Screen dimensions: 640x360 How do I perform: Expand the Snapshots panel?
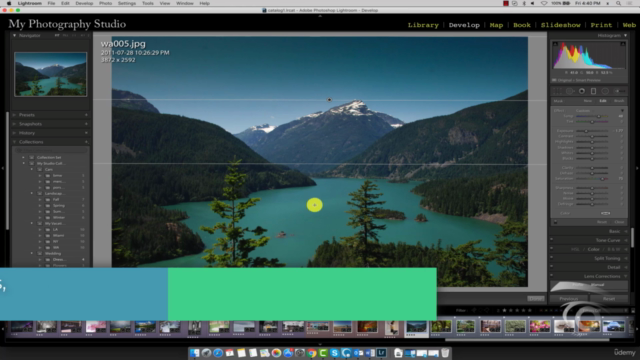click(14, 124)
